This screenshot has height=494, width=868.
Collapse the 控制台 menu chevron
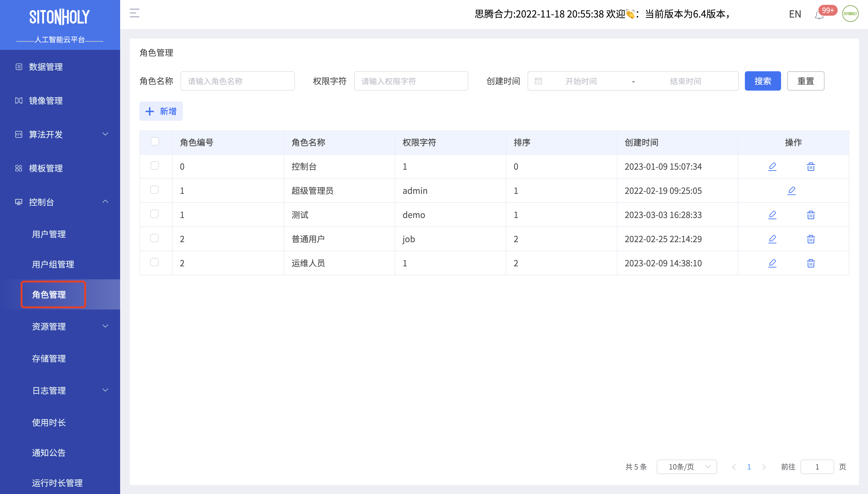click(105, 201)
